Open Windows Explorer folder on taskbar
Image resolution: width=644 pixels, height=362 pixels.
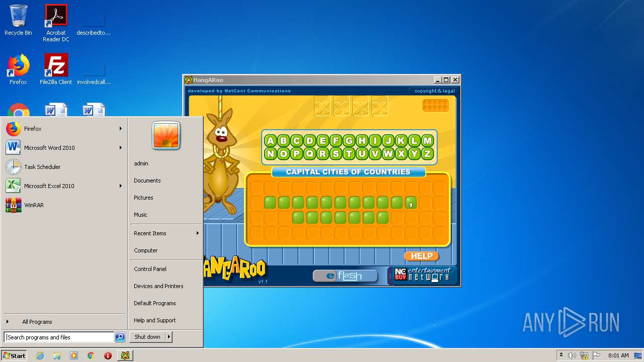57,355
